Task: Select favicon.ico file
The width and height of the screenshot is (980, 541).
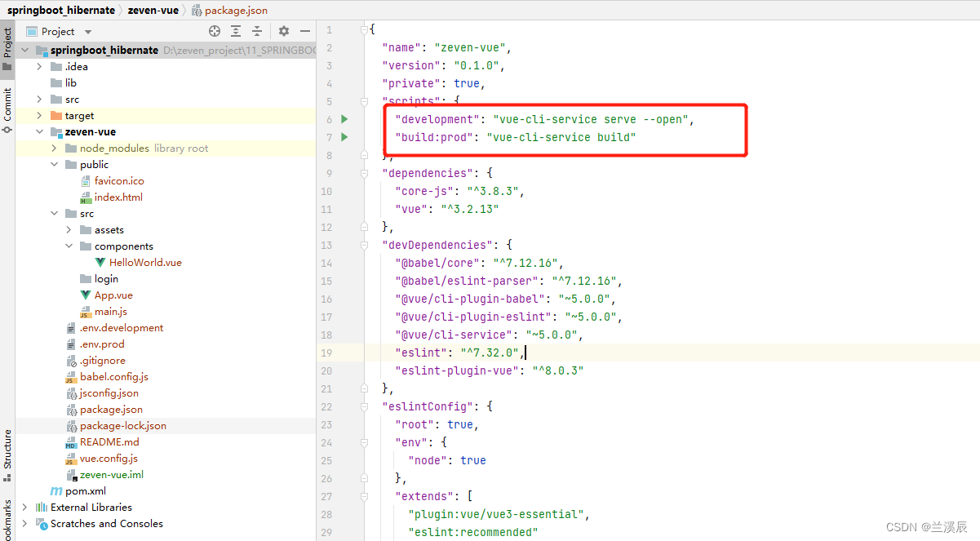Action: click(x=113, y=180)
